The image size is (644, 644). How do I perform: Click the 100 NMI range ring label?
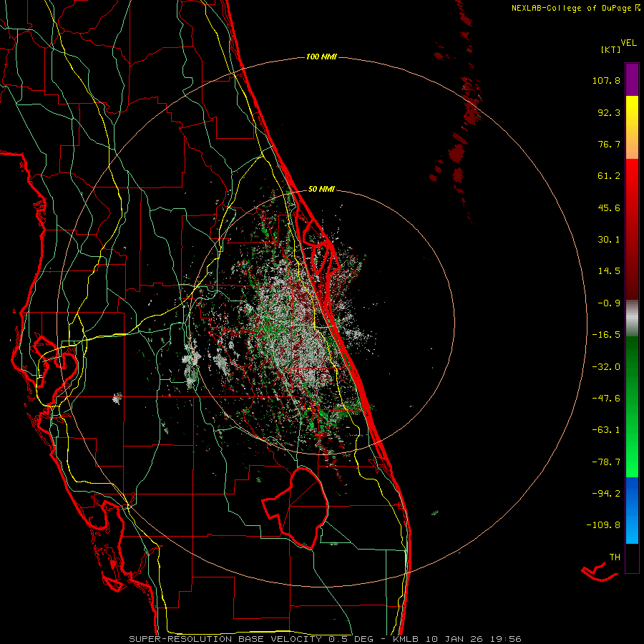(321, 57)
